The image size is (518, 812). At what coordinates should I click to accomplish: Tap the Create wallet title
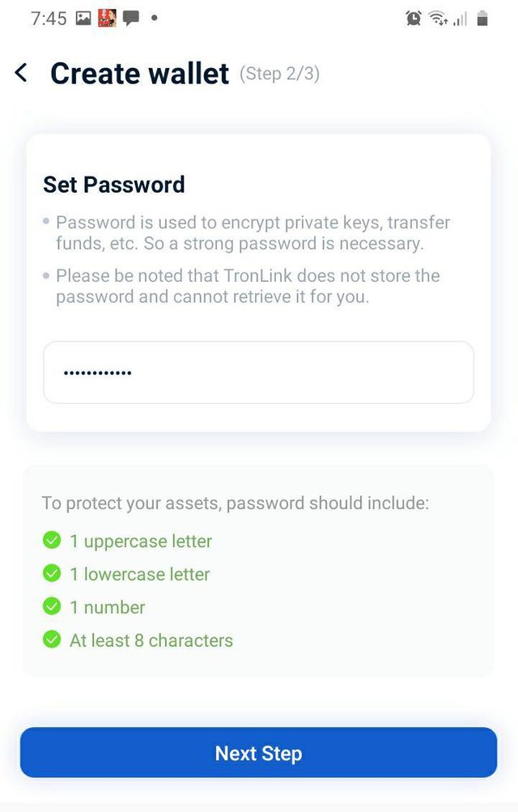pos(140,74)
